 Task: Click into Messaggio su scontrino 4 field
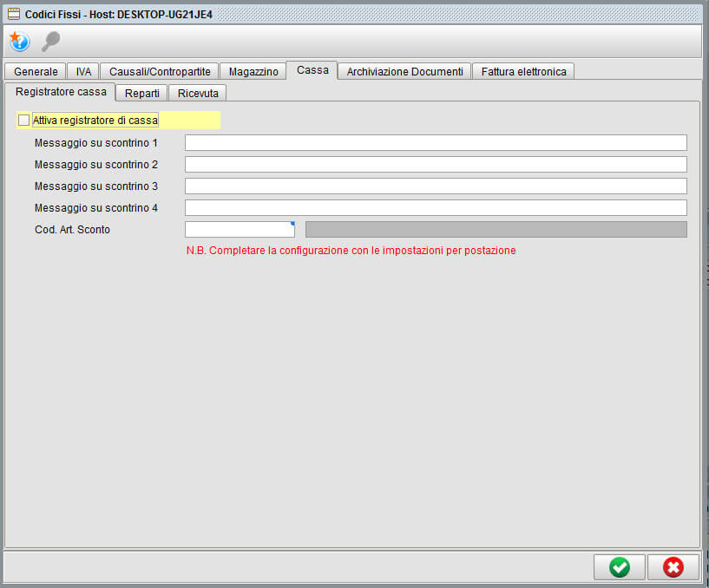tap(436, 208)
